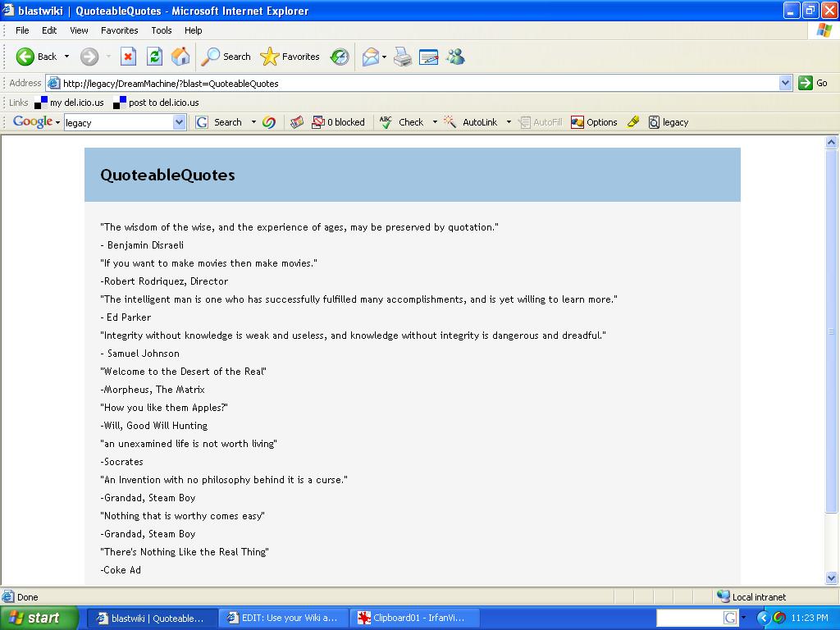Click the 0 blocked popup blocker button
Screen dimensions: 840x630
[x=338, y=122]
